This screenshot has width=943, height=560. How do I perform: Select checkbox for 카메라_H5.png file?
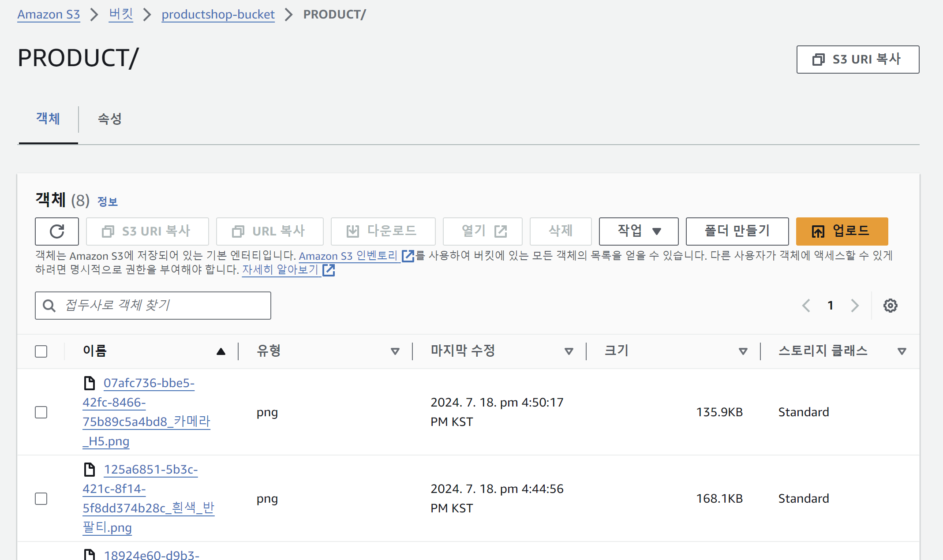tap(41, 412)
